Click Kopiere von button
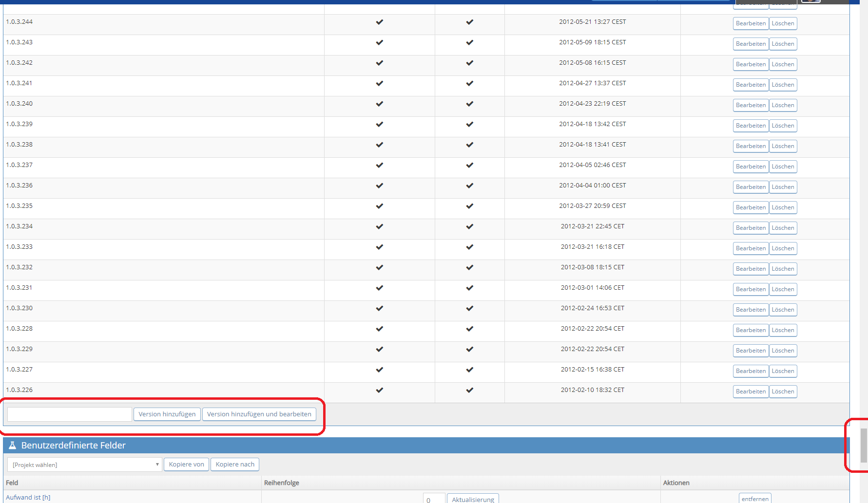 186,465
